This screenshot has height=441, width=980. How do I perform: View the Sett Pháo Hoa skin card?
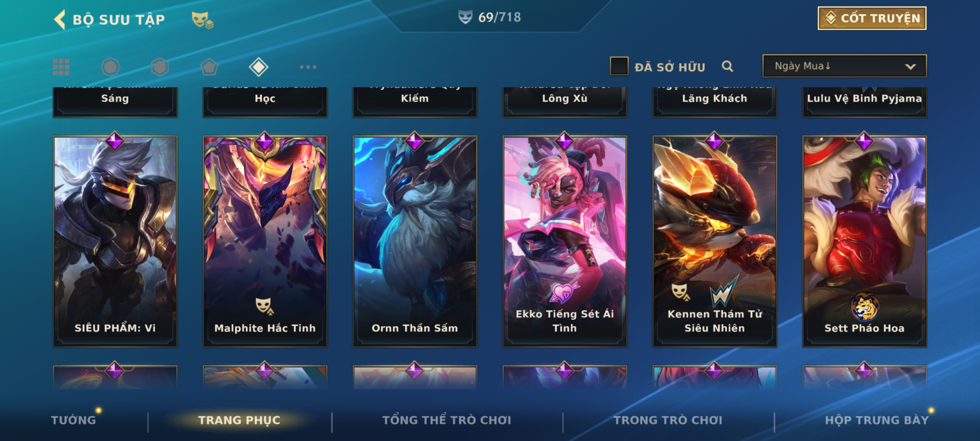[864, 241]
